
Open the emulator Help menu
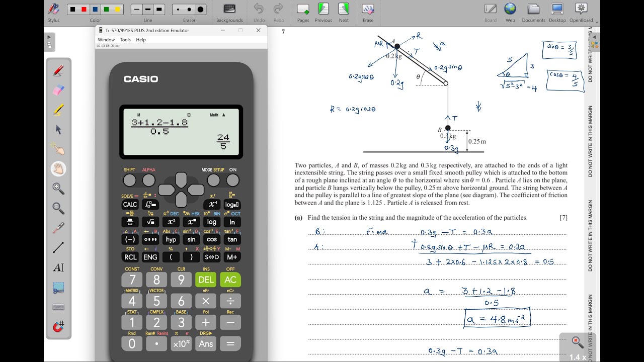[141, 40]
